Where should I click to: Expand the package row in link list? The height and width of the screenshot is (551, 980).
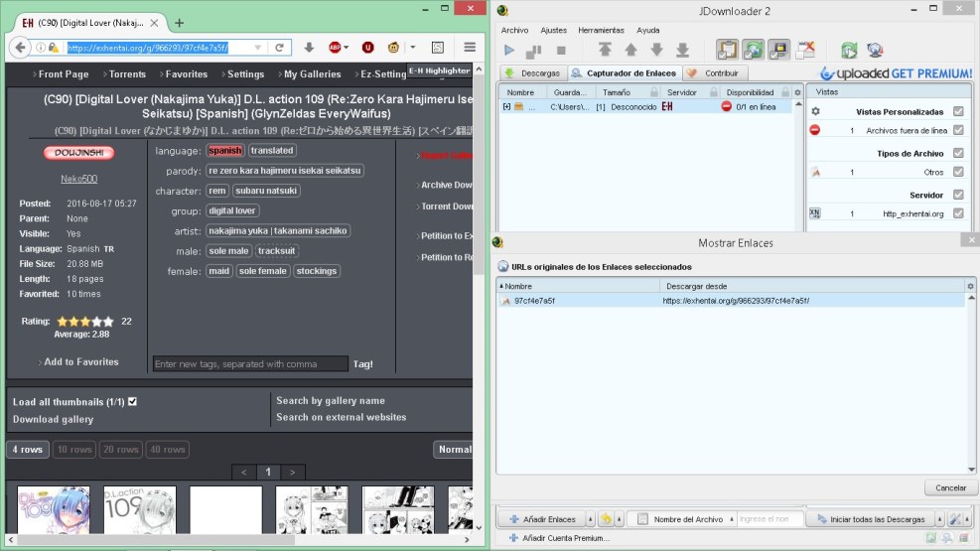[x=506, y=106]
